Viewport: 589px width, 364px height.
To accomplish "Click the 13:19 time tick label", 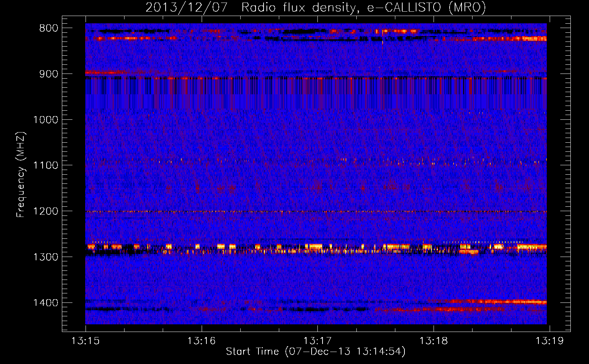I will pyautogui.click(x=549, y=341).
